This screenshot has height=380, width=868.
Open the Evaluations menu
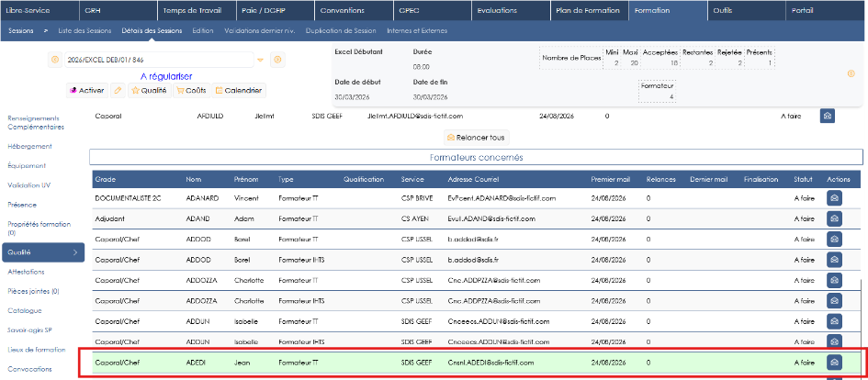511,10
